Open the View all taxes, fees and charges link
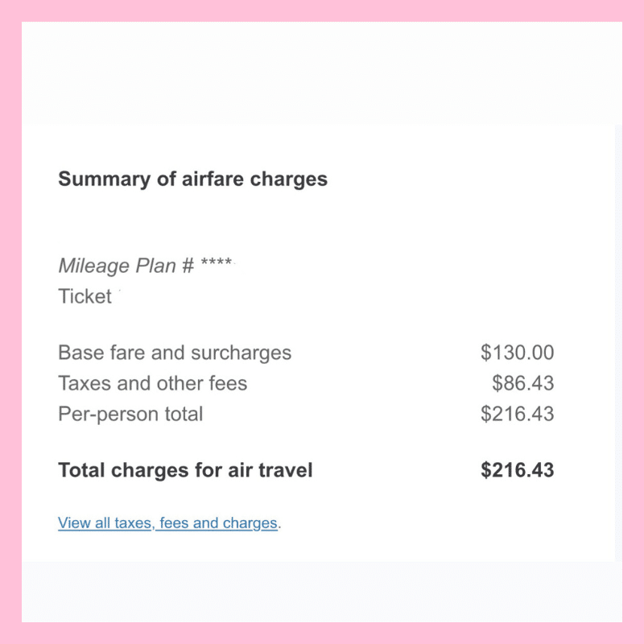 (x=167, y=522)
